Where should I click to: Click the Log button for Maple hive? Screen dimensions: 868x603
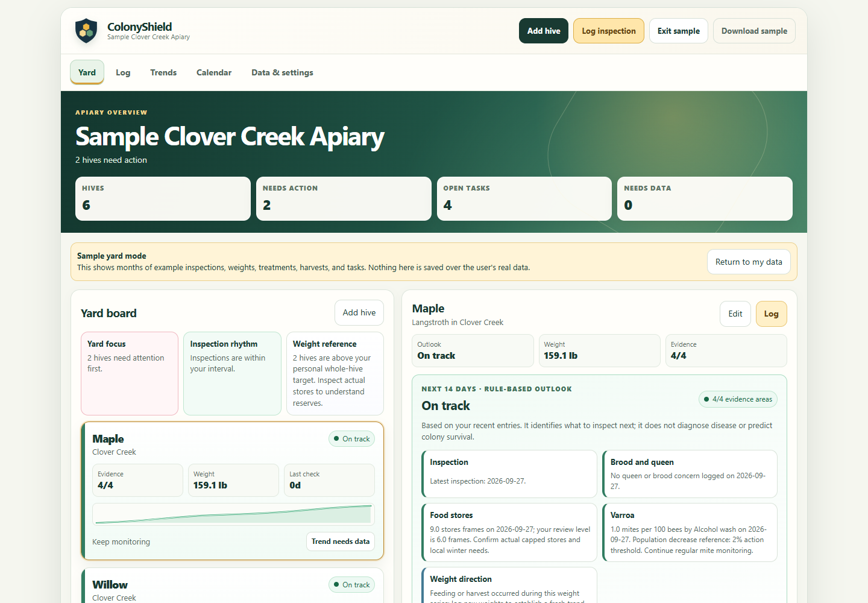pos(772,314)
